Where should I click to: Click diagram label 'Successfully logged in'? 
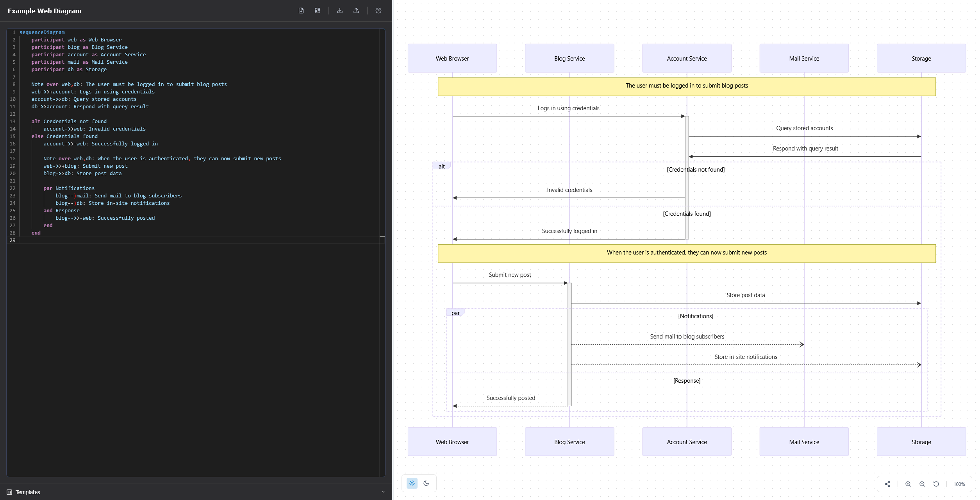(x=569, y=231)
